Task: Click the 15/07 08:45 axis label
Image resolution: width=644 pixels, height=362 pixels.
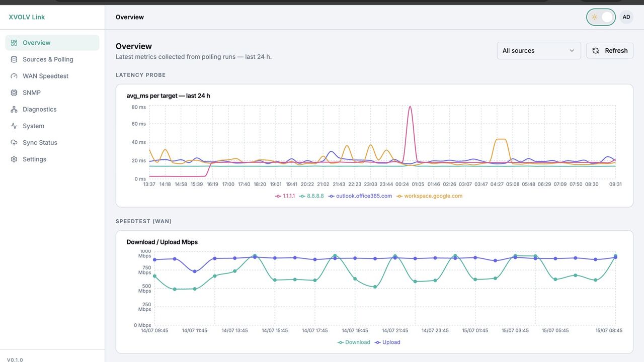Action: 609,330
